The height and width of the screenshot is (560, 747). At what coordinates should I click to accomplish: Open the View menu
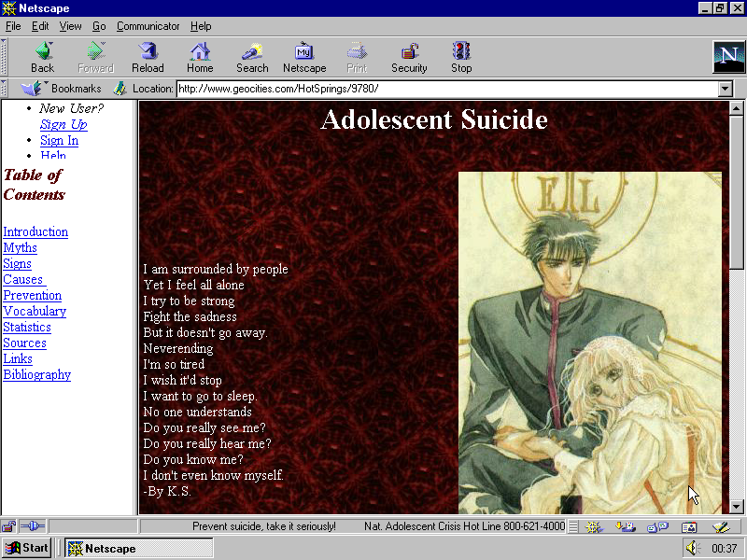70,26
